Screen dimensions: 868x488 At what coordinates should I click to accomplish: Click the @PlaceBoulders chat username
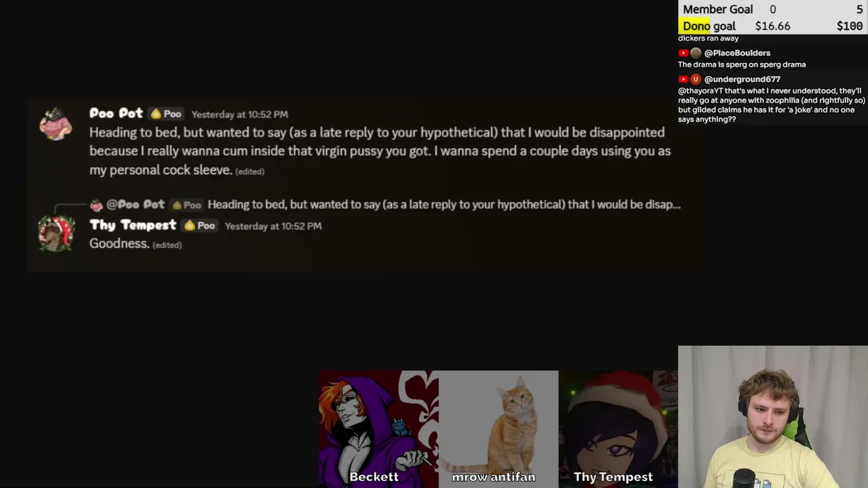[737, 53]
